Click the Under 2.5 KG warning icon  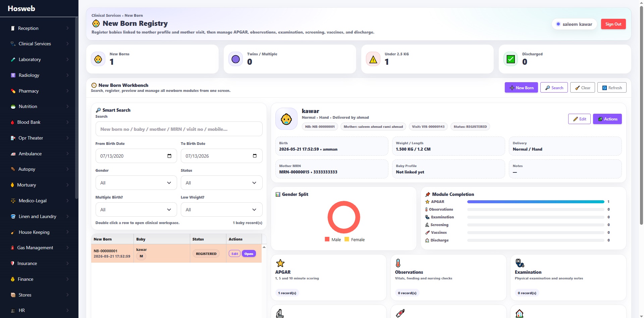click(373, 59)
